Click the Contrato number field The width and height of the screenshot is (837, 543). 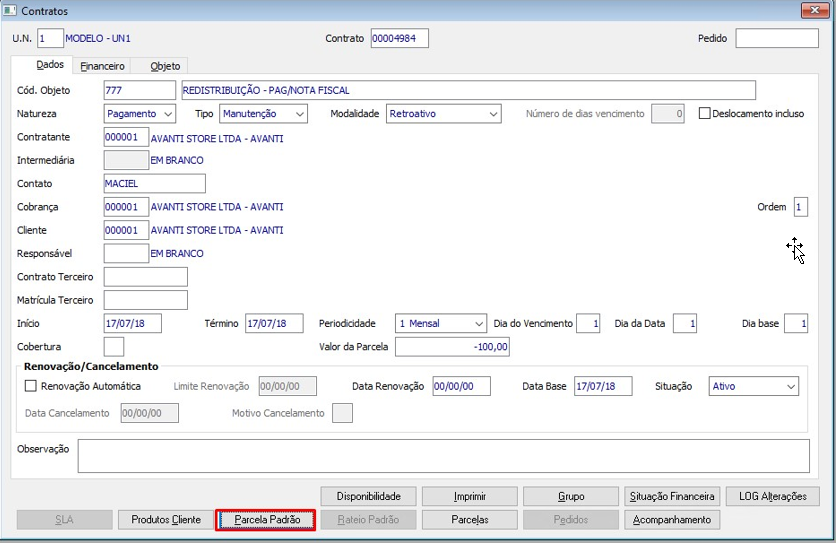400,38
